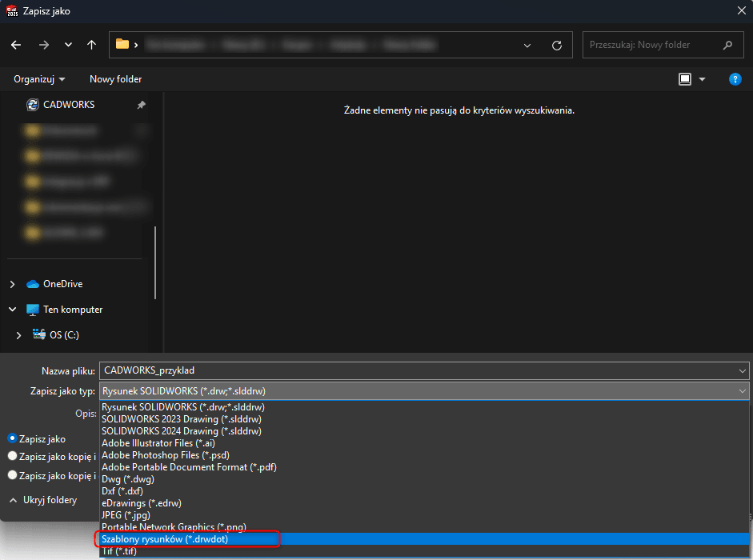Select the first Zapisz jako kopię i radio button
Image resolution: width=753 pixels, height=560 pixels.
[x=13, y=456]
